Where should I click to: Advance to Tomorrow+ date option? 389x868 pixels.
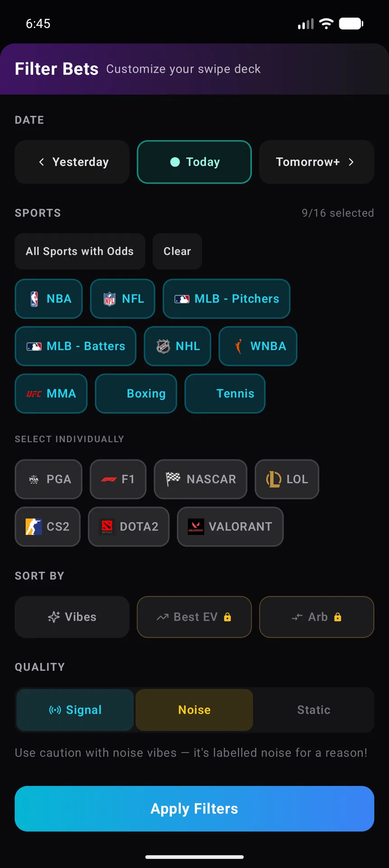point(317,162)
